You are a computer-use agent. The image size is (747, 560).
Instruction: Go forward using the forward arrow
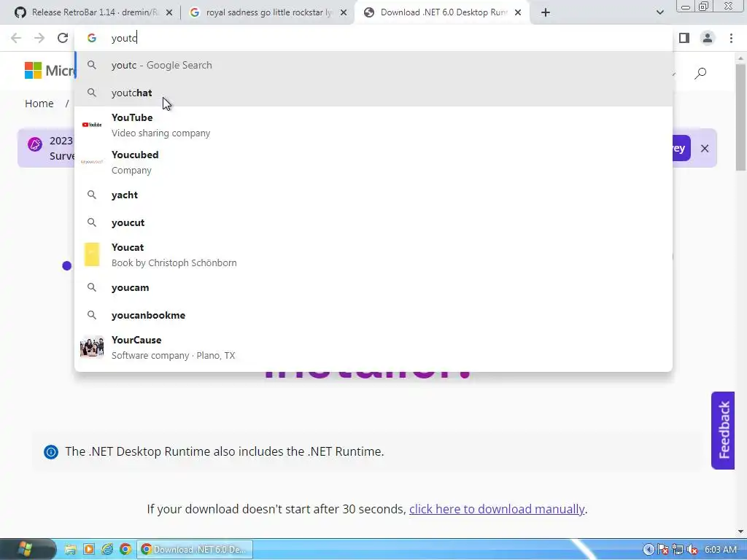pyautogui.click(x=39, y=38)
